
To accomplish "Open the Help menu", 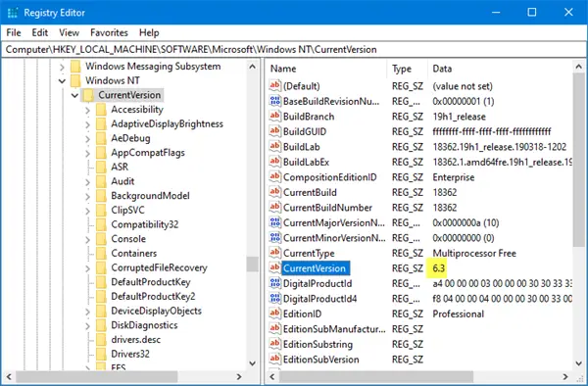I will pos(149,32).
